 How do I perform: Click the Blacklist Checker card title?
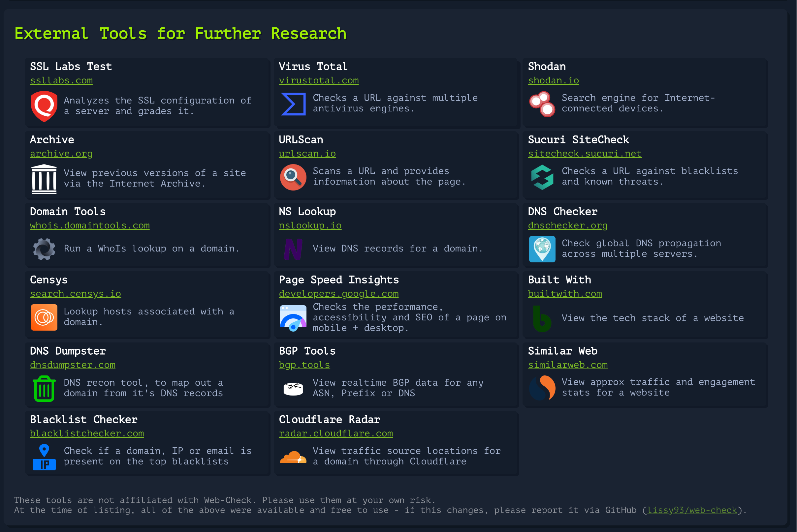83,420
